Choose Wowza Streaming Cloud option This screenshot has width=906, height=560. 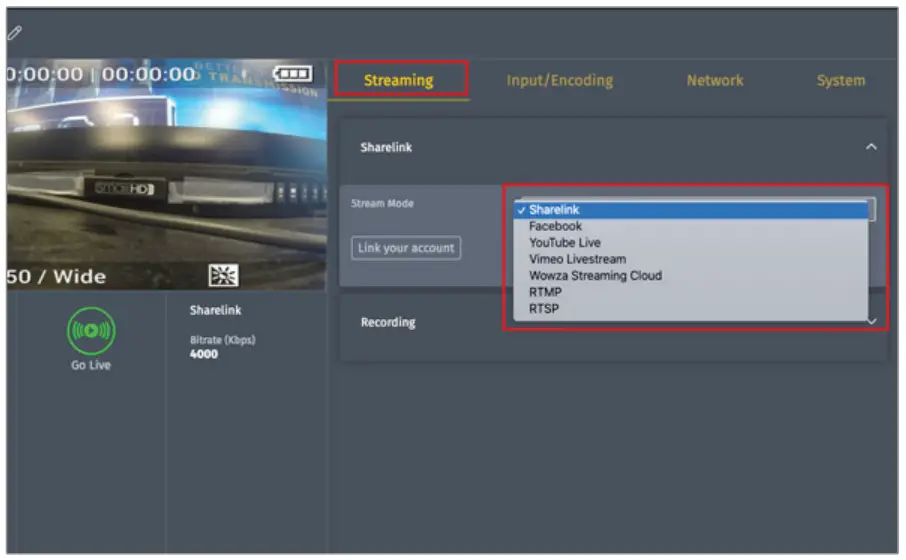(x=691, y=276)
